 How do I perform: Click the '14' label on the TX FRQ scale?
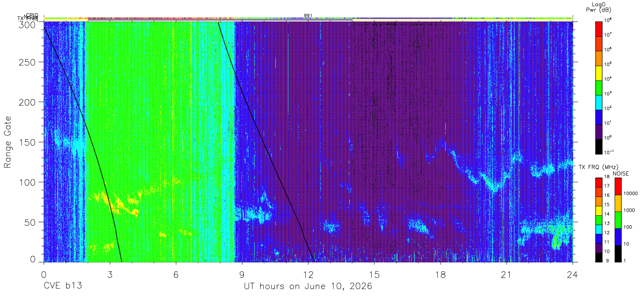606,214
